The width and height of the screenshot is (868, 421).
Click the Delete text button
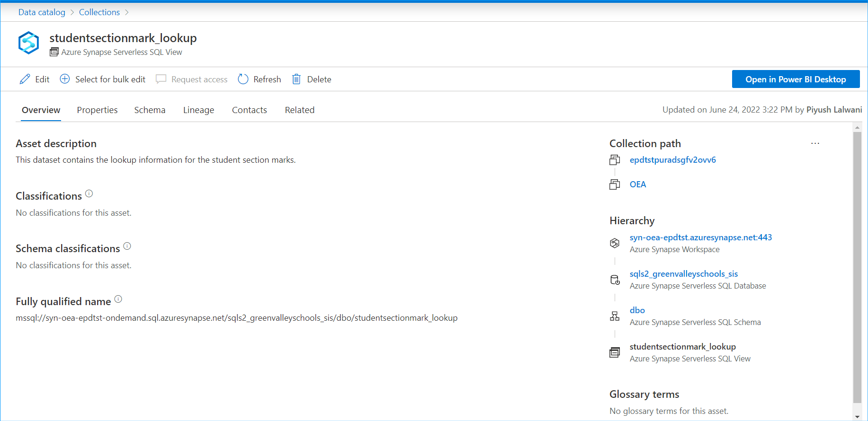[x=319, y=79]
